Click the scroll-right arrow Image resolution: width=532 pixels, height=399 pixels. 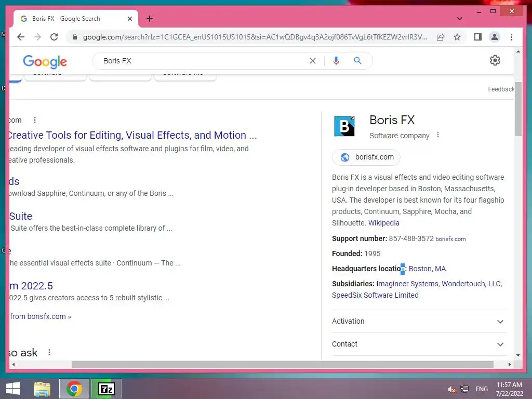[509, 364]
